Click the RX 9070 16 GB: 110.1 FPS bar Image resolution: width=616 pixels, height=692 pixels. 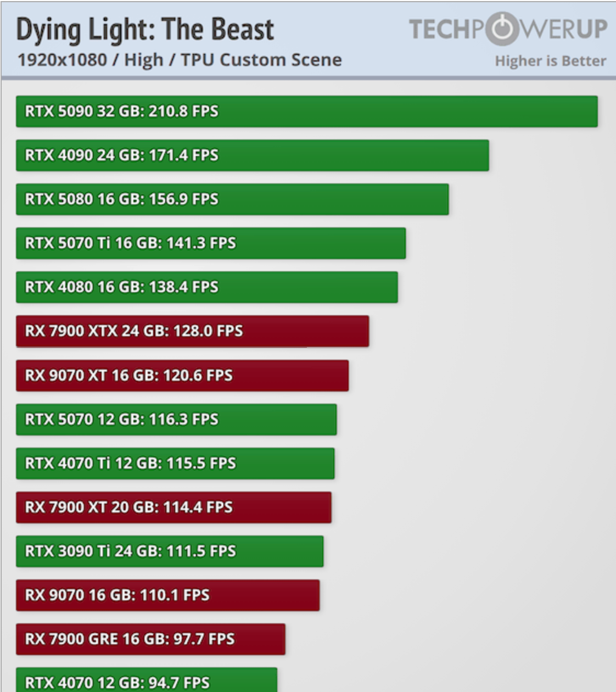[x=167, y=595]
